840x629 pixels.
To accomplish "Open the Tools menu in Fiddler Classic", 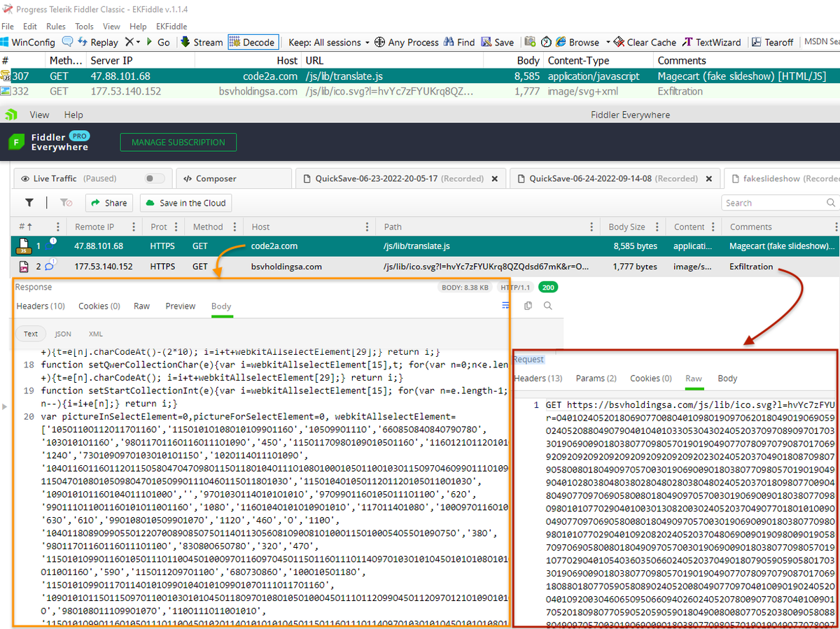I will [85, 26].
